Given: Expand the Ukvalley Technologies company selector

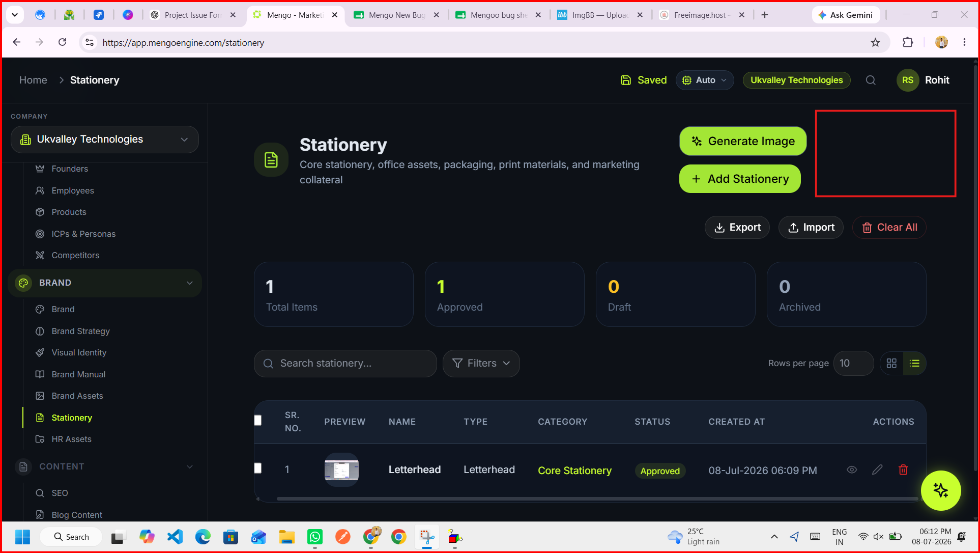Looking at the screenshot, I should click(x=104, y=140).
